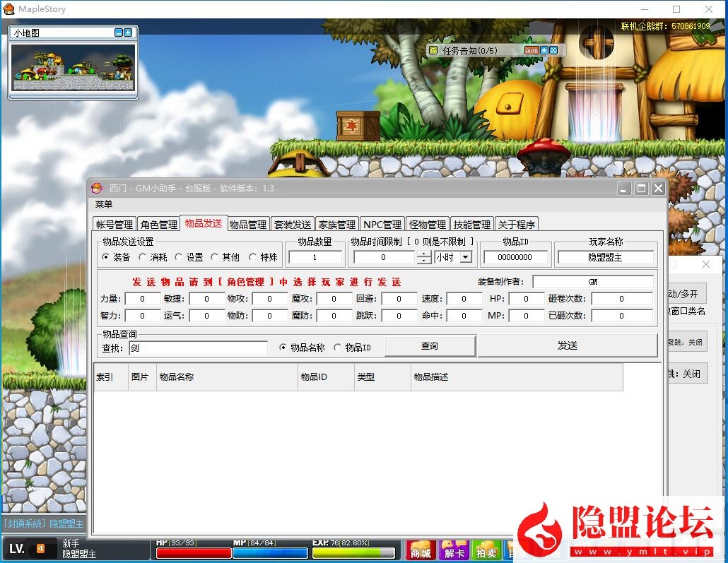Increase the item time limit with up arrow
The image size is (728, 563).
[423, 254]
